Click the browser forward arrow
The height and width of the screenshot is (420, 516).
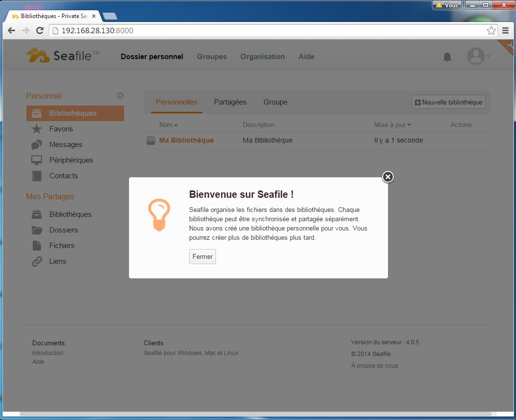tap(25, 31)
